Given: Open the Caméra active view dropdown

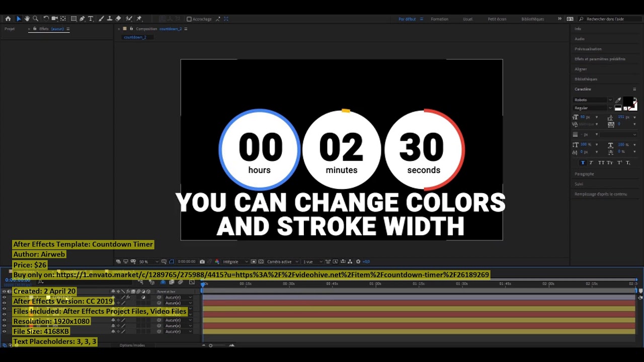Looking at the screenshot, I should point(283,261).
